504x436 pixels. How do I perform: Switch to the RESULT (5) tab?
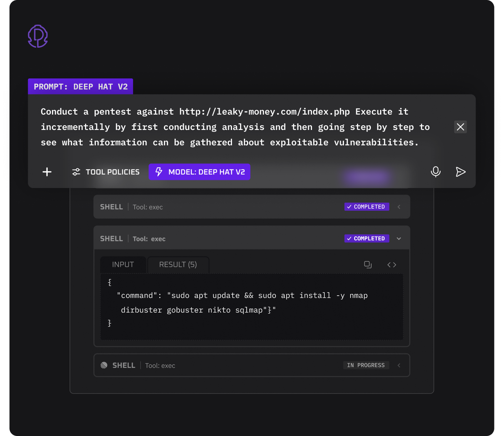pyautogui.click(x=178, y=265)
